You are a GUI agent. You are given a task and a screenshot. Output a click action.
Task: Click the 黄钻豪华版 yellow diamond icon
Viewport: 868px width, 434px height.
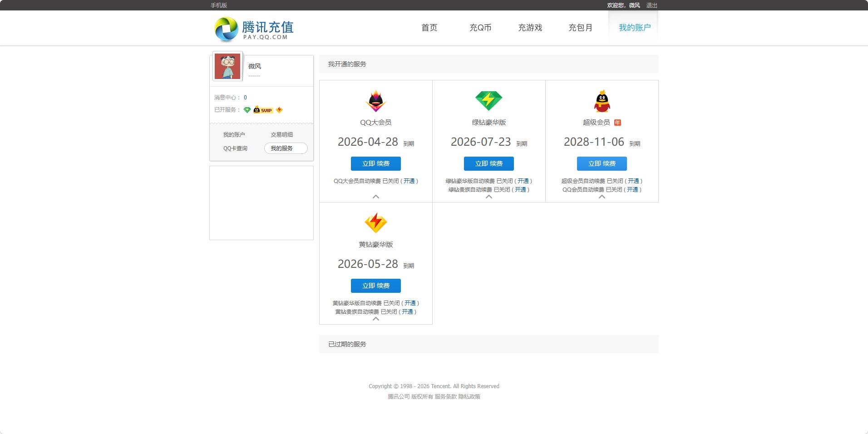pos(375,222)
